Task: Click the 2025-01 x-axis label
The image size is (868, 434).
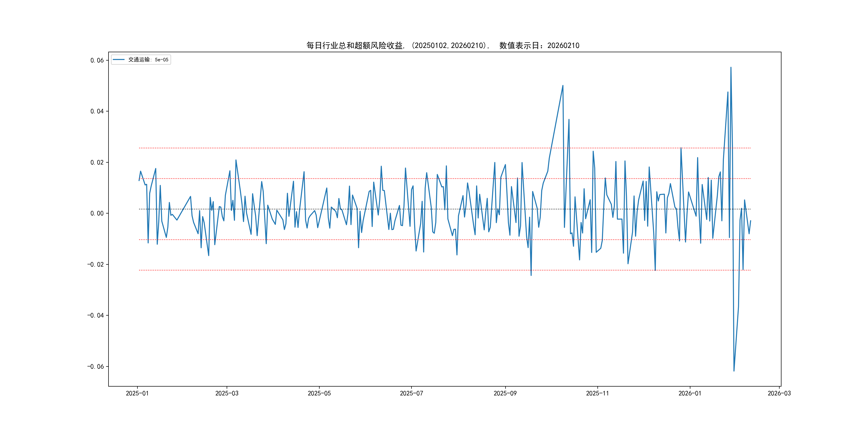Action: tap(137, 393)
